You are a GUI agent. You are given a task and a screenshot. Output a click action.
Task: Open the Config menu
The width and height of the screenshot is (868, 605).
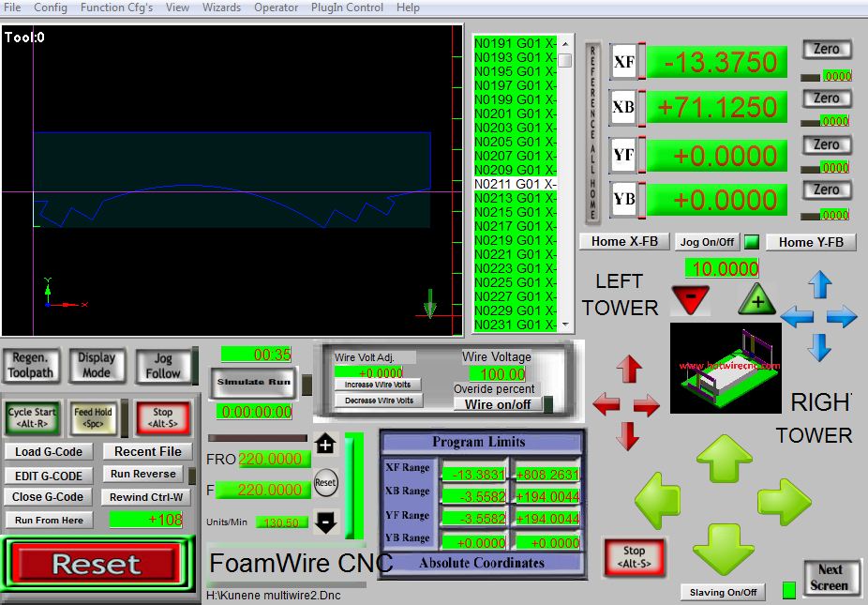pos(51,8)
